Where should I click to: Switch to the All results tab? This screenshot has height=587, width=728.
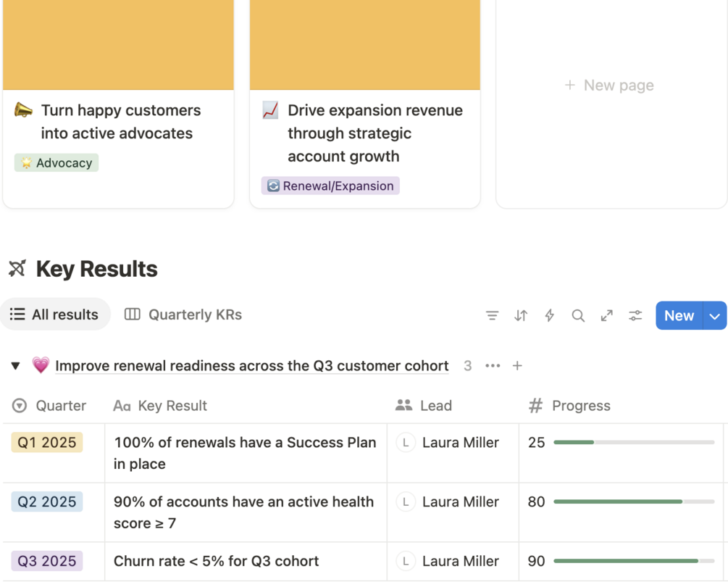55,315
